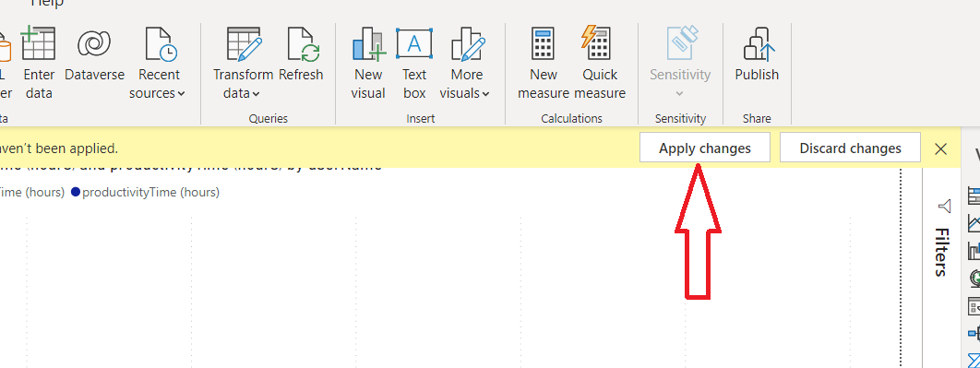Image resolution: width=980 pixels, height=368 pixels.
Task: Click the productivityTime (hours) legend entry
Action: coord(145,193)
